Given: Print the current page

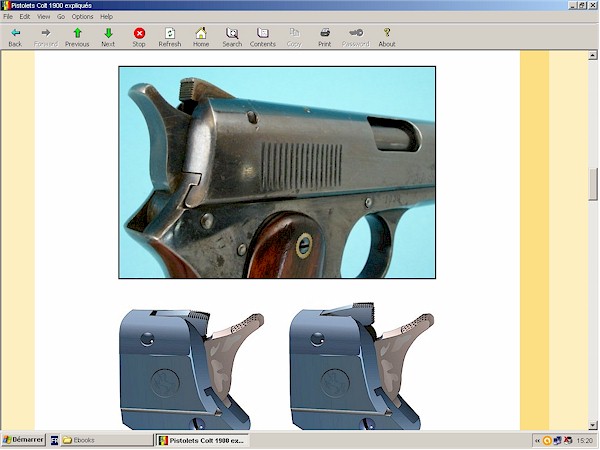Looking at the screenshot, I should 325,38.
